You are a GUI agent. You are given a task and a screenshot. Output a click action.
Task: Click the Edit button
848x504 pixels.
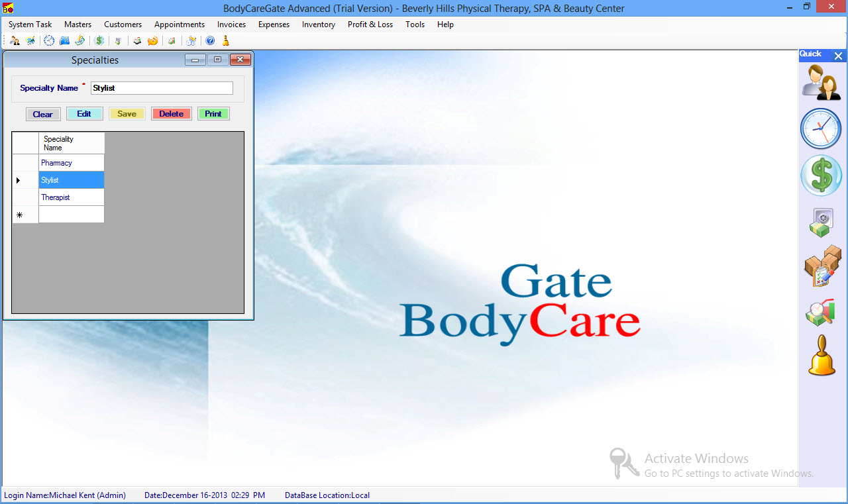pyautogui.click(x=84, y=114)
